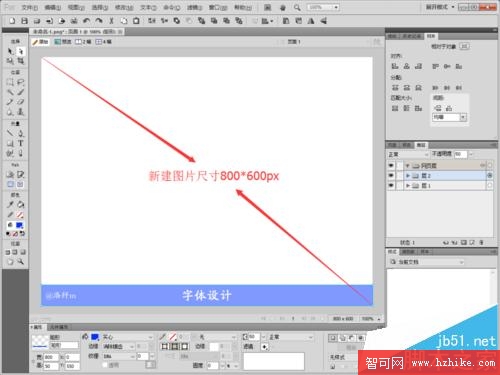Viewport: 500px width, 375px height.
Task: Select the Crop tool in the toolbox
Action: point(21,61)
